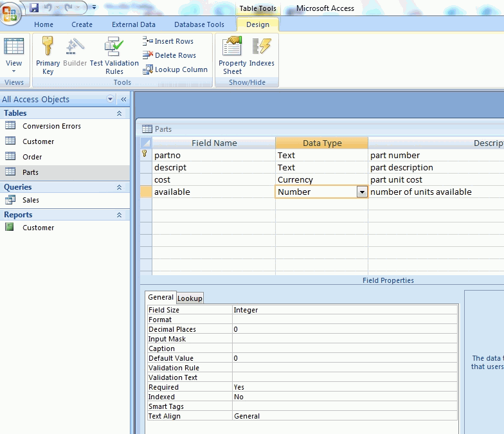This screenshot has width=504, height=434.
Task: Toggle the Property Sheet pane
Action: (x=232, y=55)
